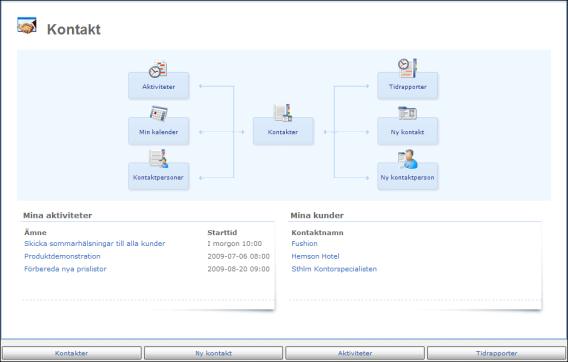Click the Mina kunder heading
The width and height of the screenshot is (568, 362).
(x=317, y=215)
